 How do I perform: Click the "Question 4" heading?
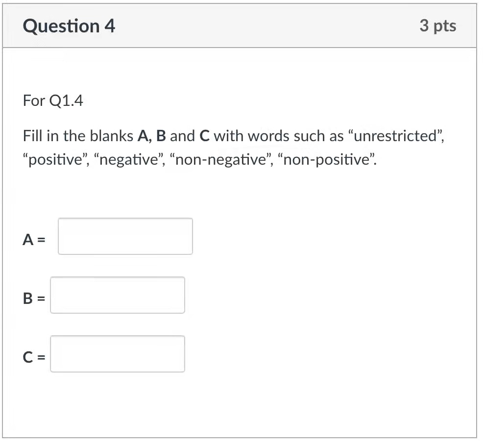(x=69, y=26)
